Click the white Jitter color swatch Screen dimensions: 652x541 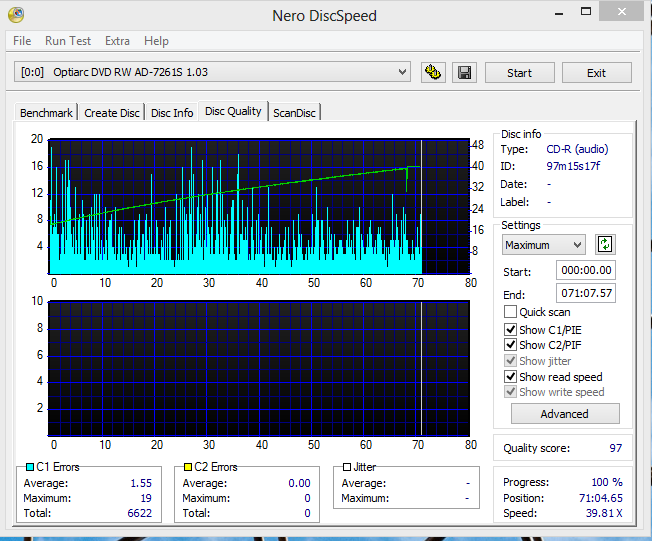coord(347,467)
